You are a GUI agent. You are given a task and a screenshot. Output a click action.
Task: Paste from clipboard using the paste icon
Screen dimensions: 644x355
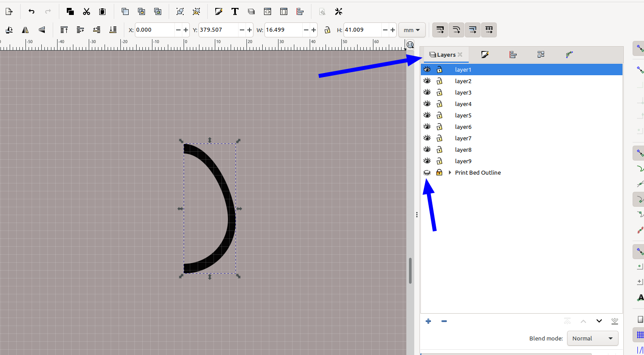point(102,11)
